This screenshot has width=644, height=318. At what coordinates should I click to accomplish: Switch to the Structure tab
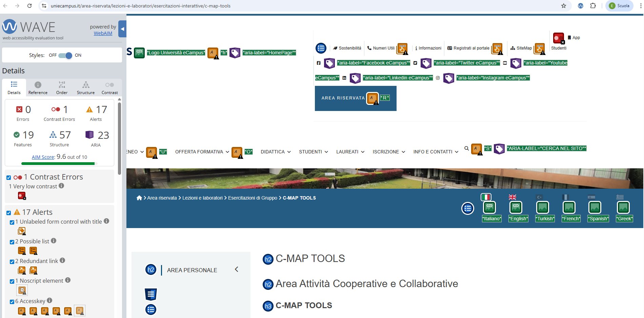tap(86, 88)
